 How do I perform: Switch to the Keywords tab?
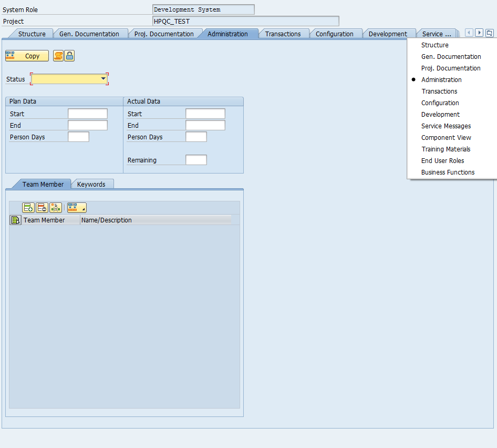(x=91, y=185)
